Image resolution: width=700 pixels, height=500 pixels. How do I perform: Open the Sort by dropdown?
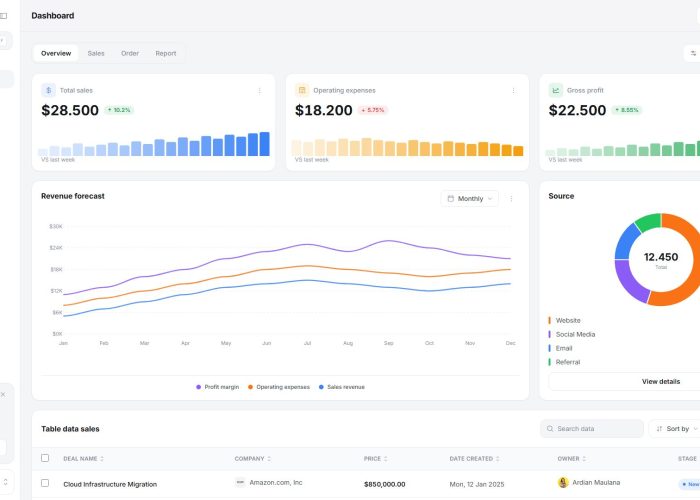675,429
